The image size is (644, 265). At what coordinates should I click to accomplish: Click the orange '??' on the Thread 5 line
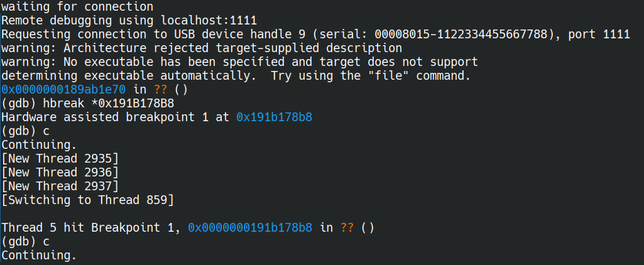(347, 227)
